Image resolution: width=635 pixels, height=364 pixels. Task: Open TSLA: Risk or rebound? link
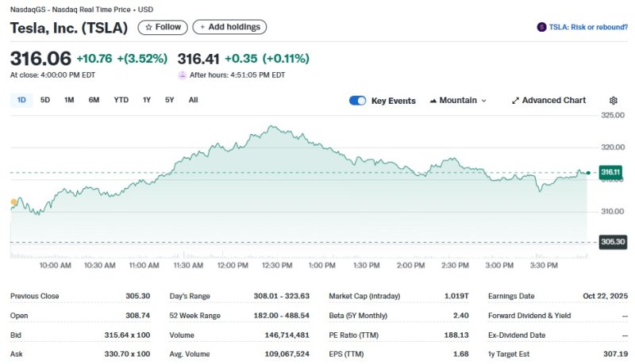pos(588,27)
